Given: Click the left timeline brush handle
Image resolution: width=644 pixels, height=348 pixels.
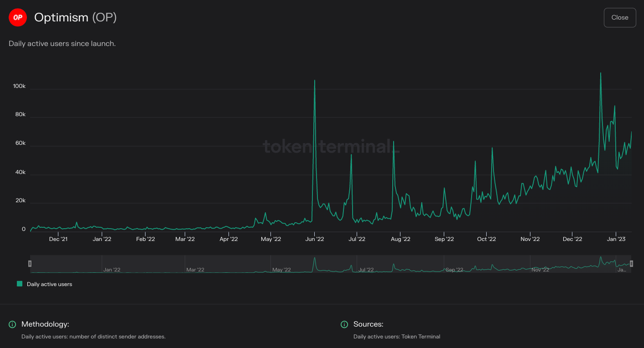Looking at the screenshot, I should tap(30, 263).
